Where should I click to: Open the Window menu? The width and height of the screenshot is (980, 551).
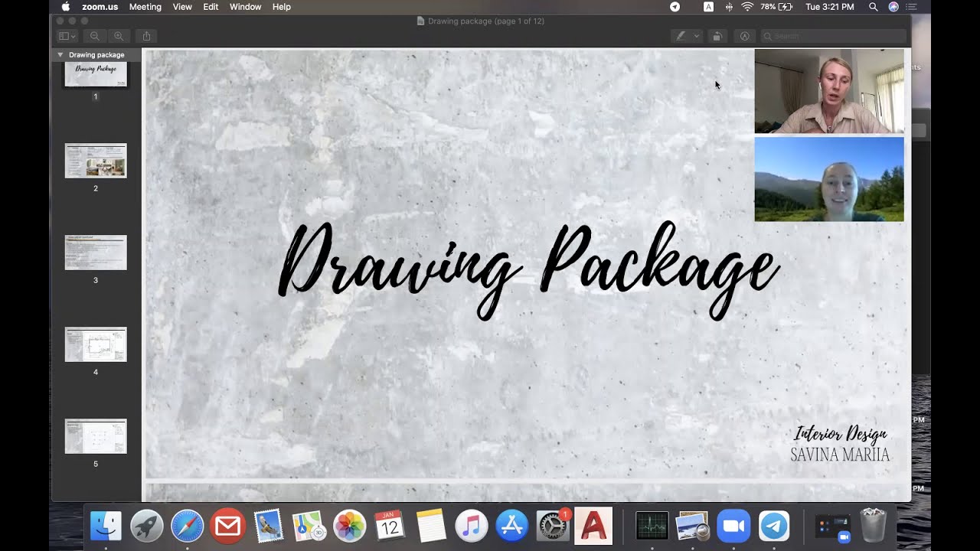tap(245, 7)
